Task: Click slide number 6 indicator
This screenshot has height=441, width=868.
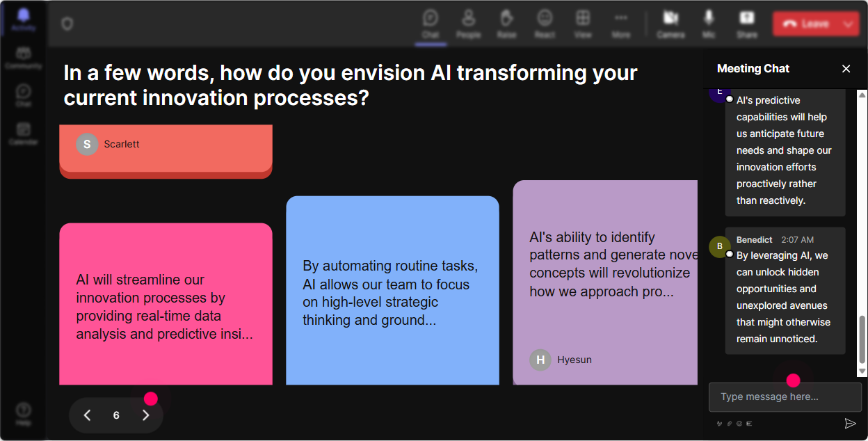Action: pos(116,415)
